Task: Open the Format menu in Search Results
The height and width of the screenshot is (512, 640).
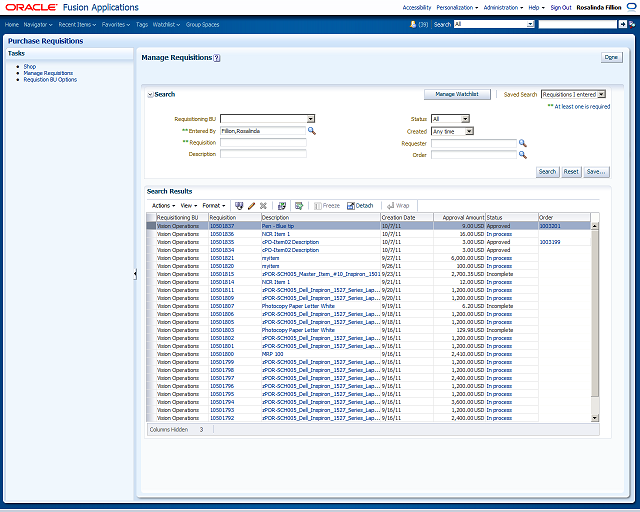Action: (x=213, y=206)
